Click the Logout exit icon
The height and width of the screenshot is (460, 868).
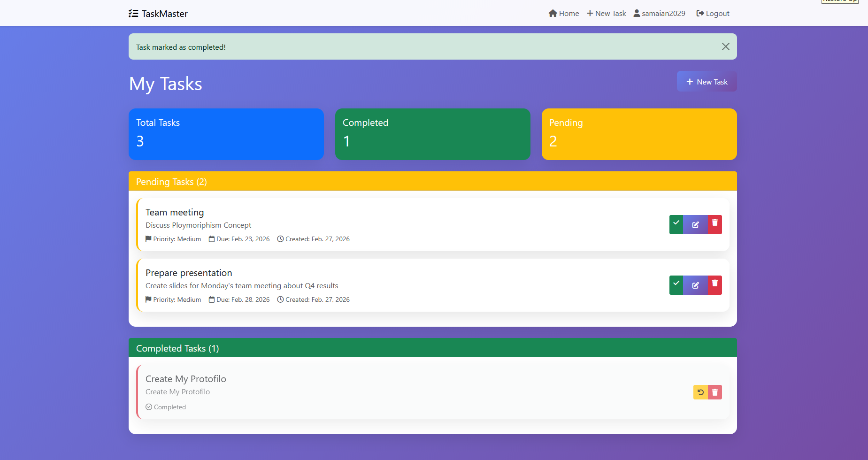click(x=699, y=13)
